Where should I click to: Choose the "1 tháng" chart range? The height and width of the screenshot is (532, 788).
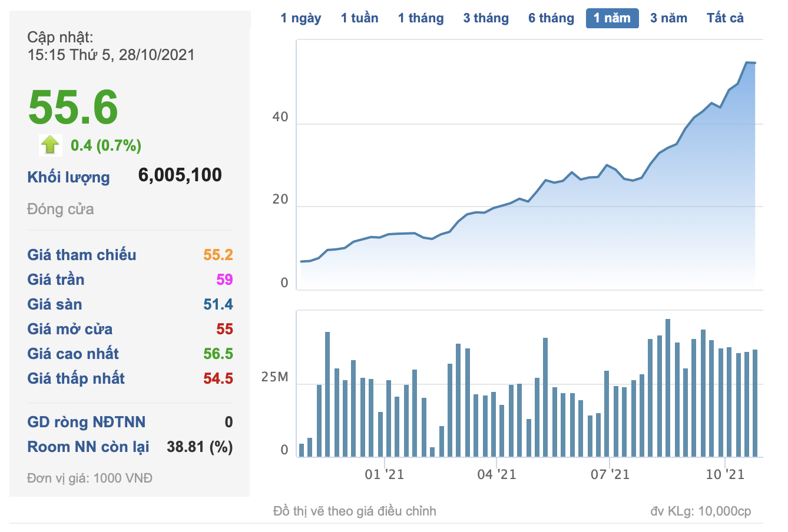coord(421,18)
